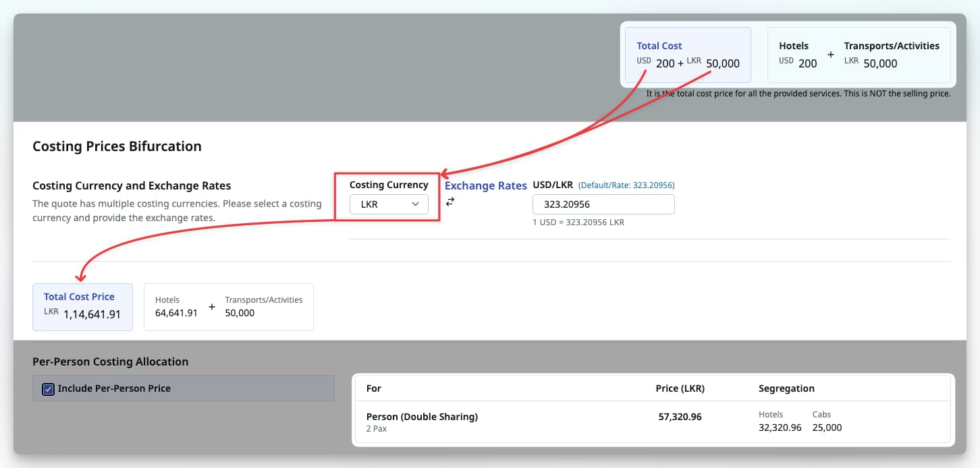Click the Hotels value 64,641.91 in breakdown
Viewport: 980px width, 468px height.
[x=176, y=312]
